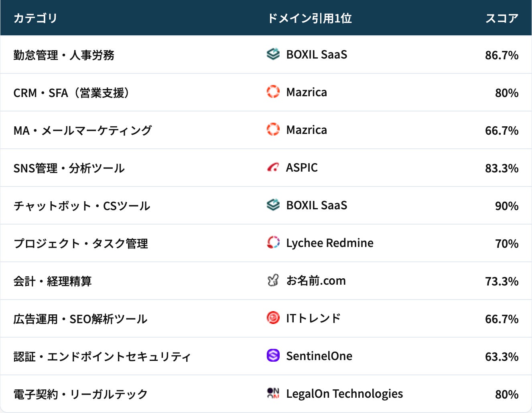
Task: Click the 63.3% score for SentinelOne
Action: (x=502, y=356)
